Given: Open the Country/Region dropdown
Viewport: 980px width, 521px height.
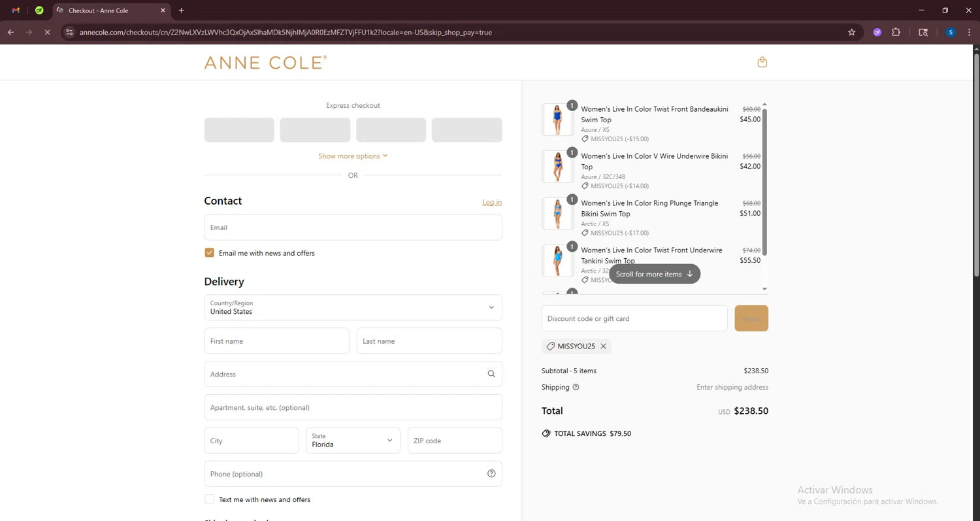Looking at the screenshot, I should [x=353, y=307].
